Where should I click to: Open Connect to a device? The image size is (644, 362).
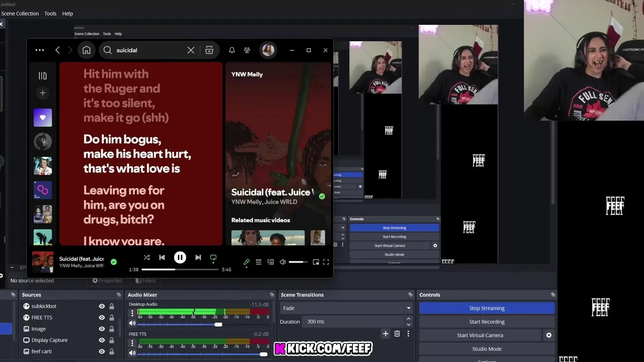(x=271, y=262)
